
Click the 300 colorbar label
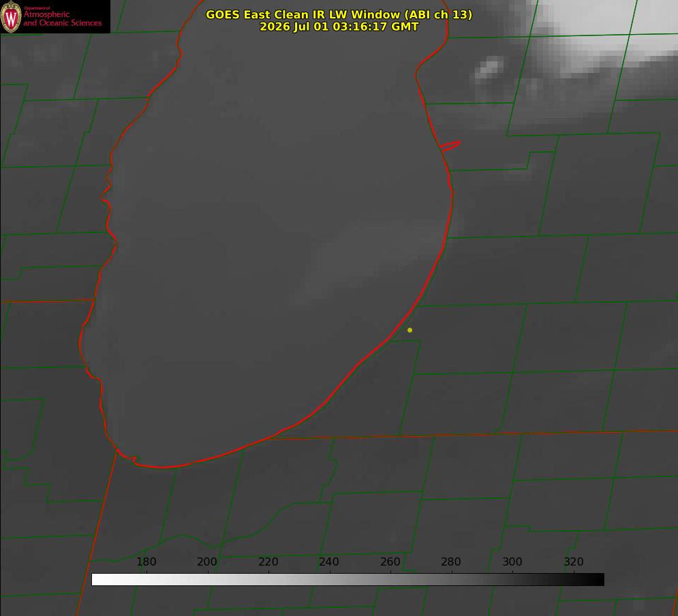(x=512, y=561)
